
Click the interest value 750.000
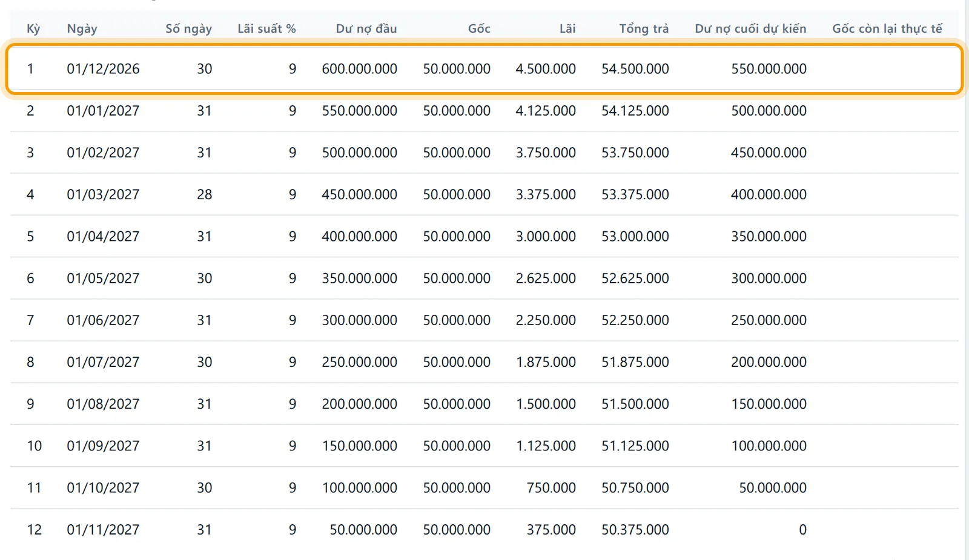click(551, 487)
